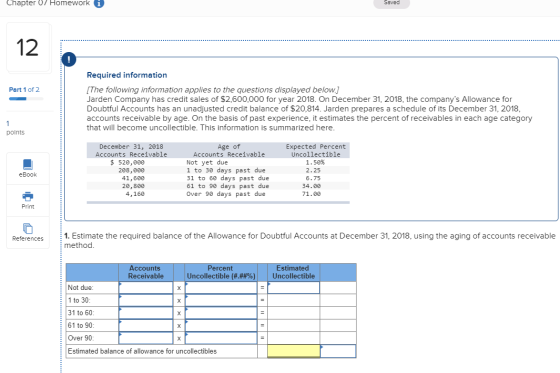This screenshot has width=560, height=373.
Task: Select Not due Estimated Uncollectible cell
Action: coord(294,288)
